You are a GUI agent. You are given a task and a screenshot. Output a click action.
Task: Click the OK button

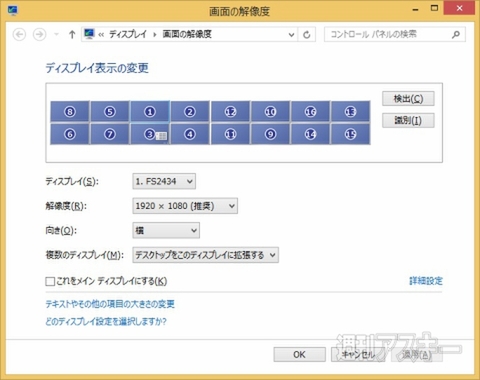coord(299,355)
